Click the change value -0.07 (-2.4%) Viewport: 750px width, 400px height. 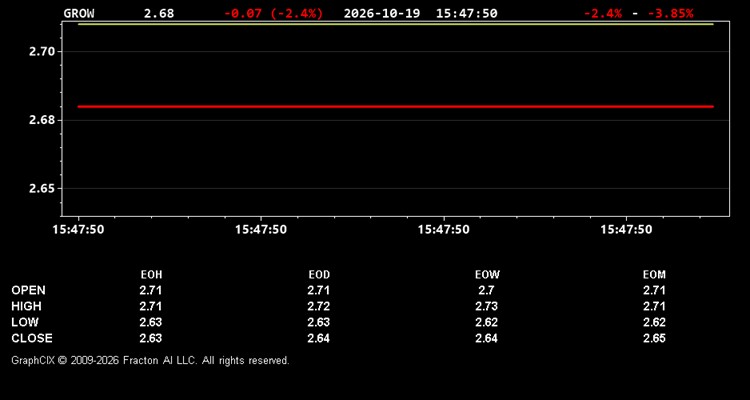(274, 13)
